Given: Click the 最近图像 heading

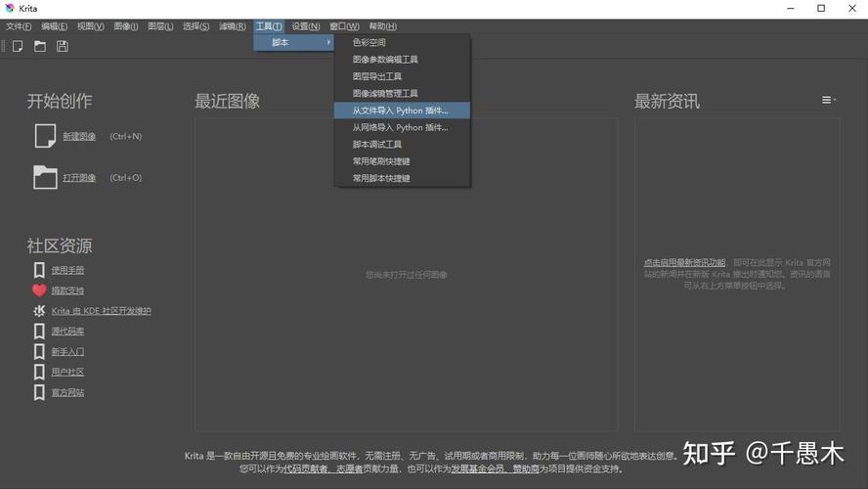Looking at the screenshot, I should pyautogui.click(x=227, y=102).
